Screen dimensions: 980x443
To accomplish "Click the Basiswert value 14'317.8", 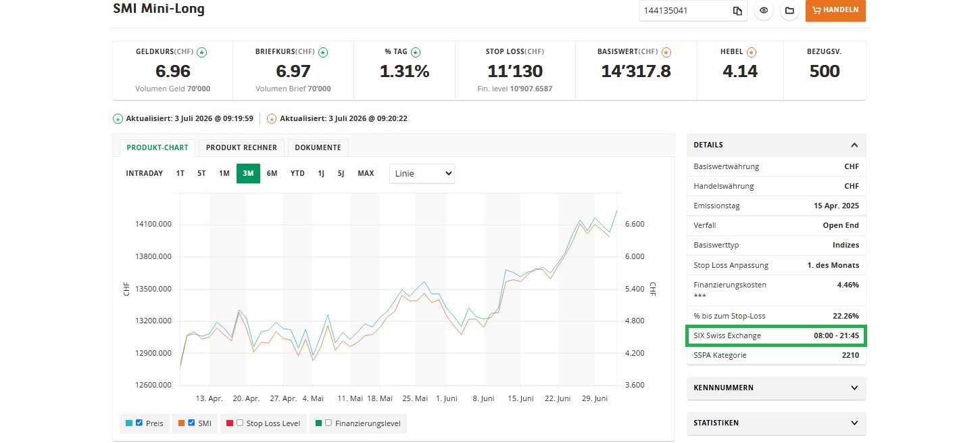I will click(636, 72).
